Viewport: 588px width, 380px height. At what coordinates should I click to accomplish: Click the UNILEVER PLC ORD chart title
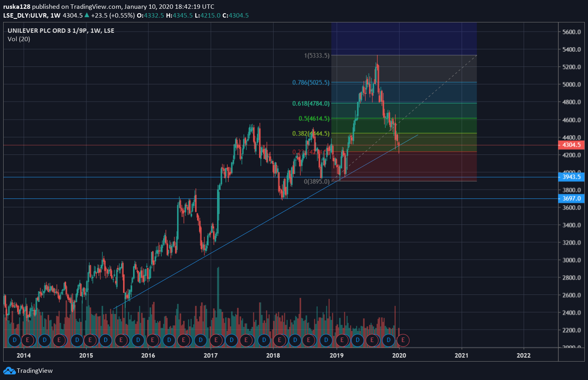click(x=61, y=30)
